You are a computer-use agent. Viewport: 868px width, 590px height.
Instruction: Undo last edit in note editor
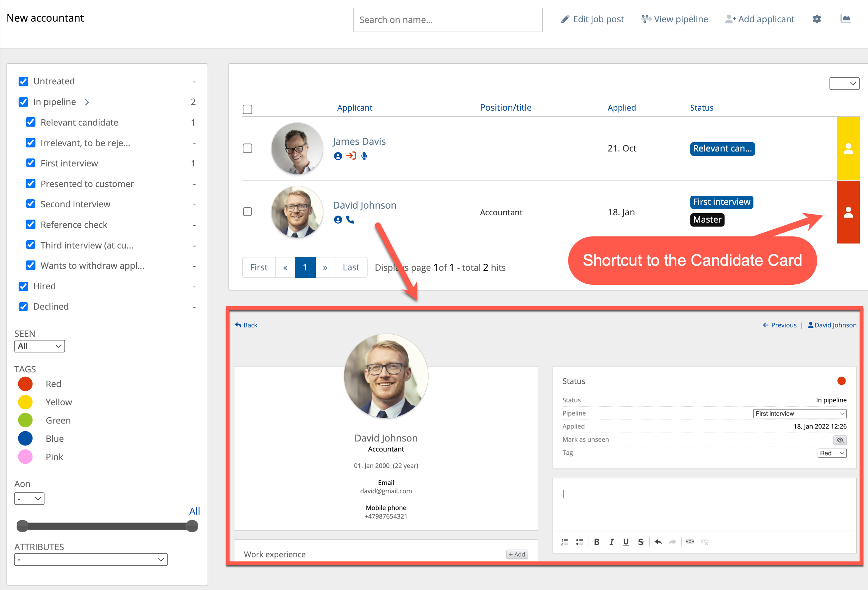click(658, 542)
